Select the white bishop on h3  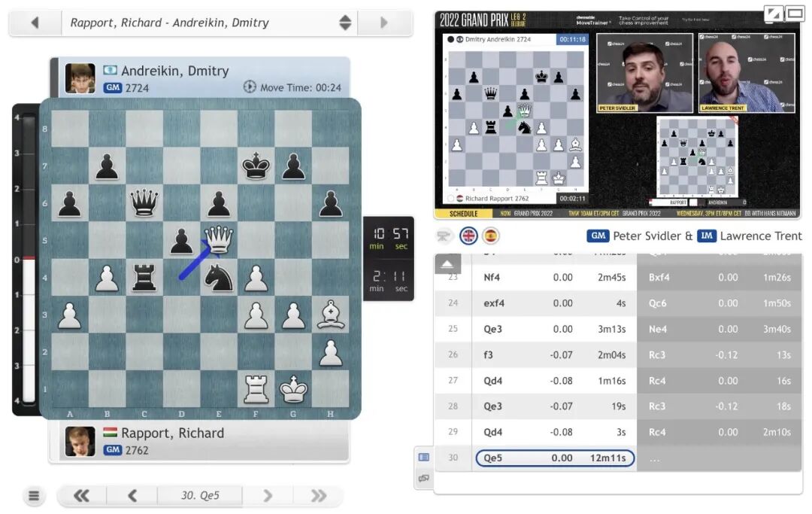click(x=330, y=315)
